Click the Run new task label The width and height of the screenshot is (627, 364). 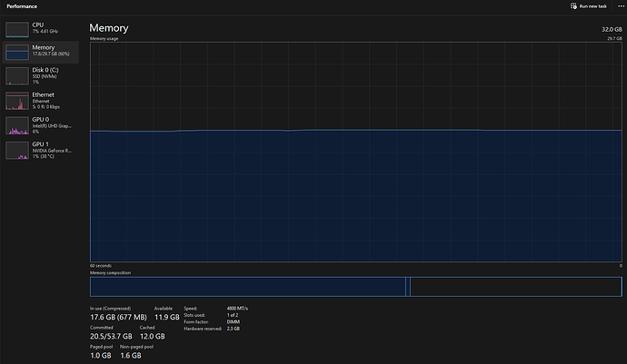pos(593,6)
